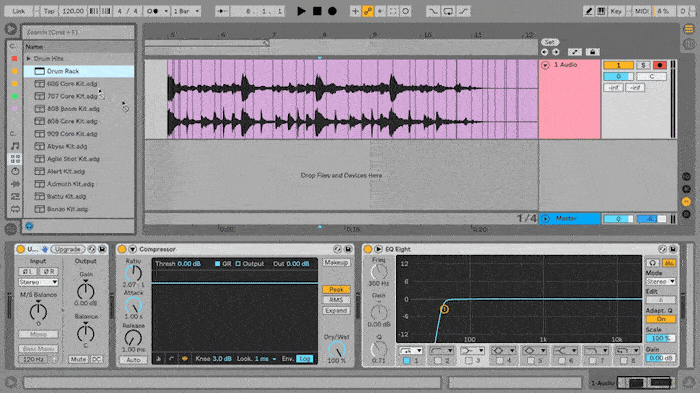Adjust the Compressor Dry/Wet knob

coord(337,349)
